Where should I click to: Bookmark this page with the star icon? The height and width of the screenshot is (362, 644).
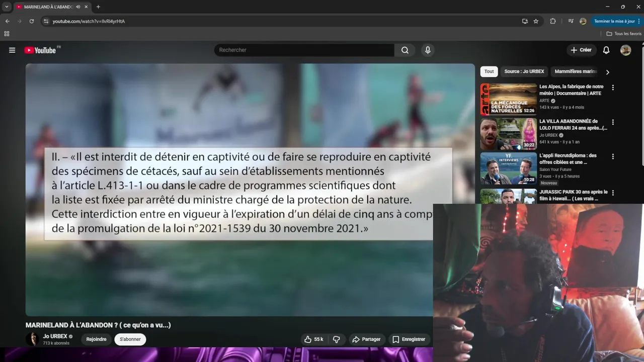(x=536, y=21)
